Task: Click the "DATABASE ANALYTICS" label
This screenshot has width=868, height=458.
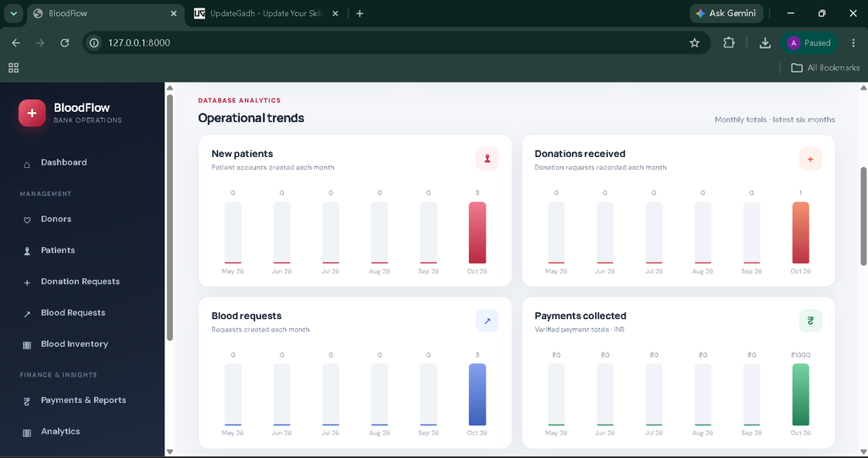Action: [240, 100]
